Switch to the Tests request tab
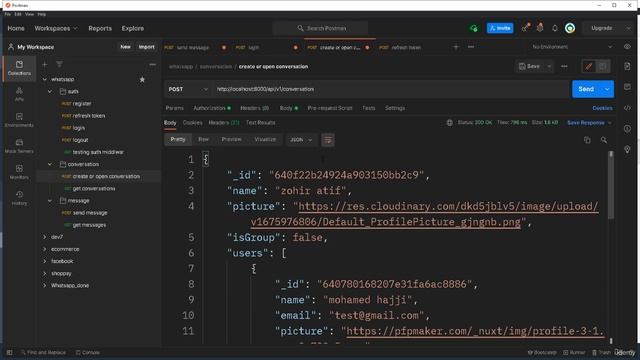 point(369,108)
